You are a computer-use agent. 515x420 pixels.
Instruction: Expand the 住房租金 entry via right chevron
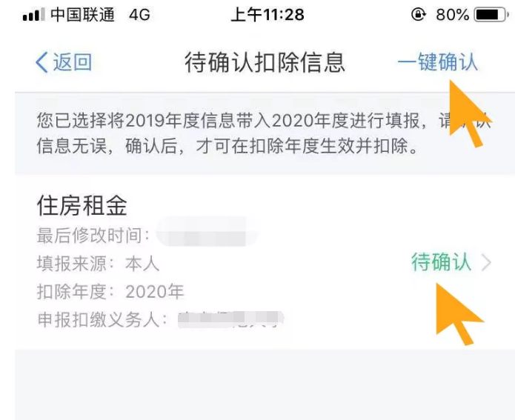486,263
